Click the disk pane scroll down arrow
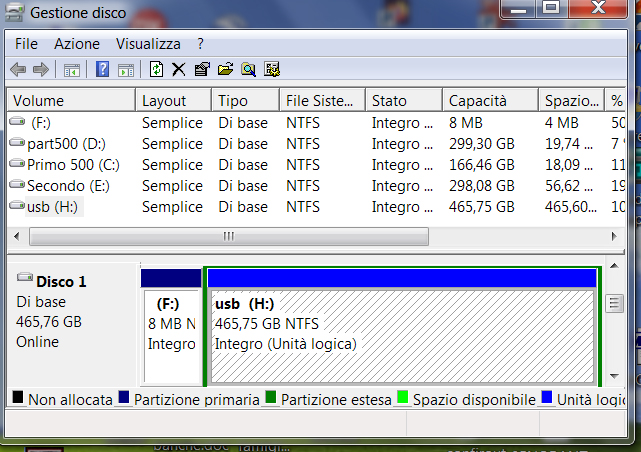The image size is (641, 452). coord(614,376)
